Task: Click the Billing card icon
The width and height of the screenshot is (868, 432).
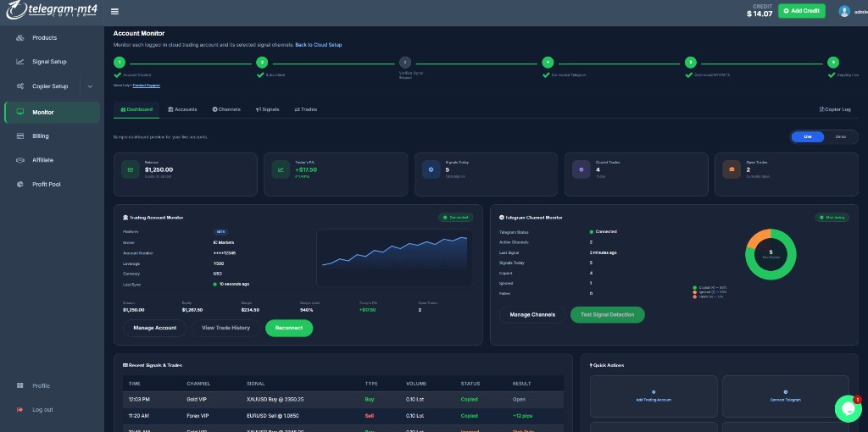Action: [20, 136]
